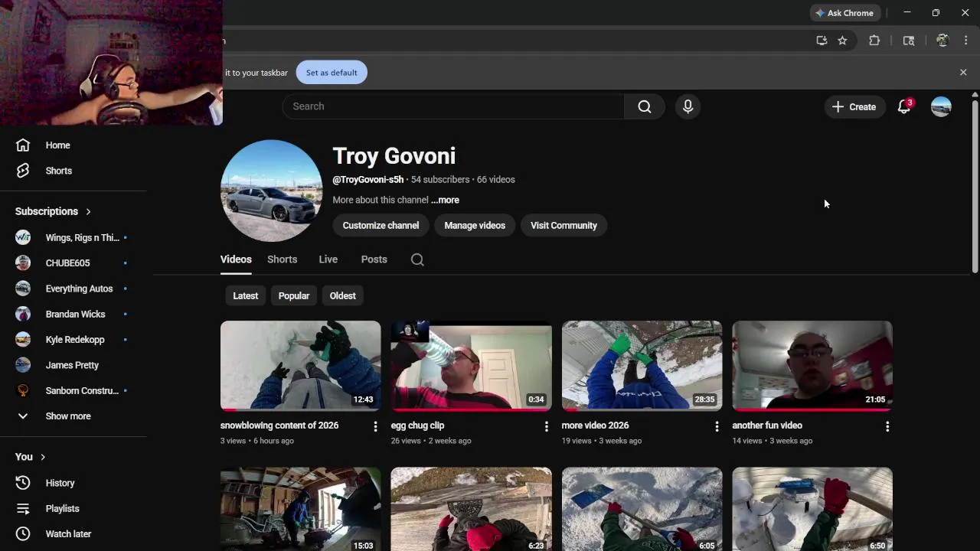Click the Home icon in sidebar

23,145
